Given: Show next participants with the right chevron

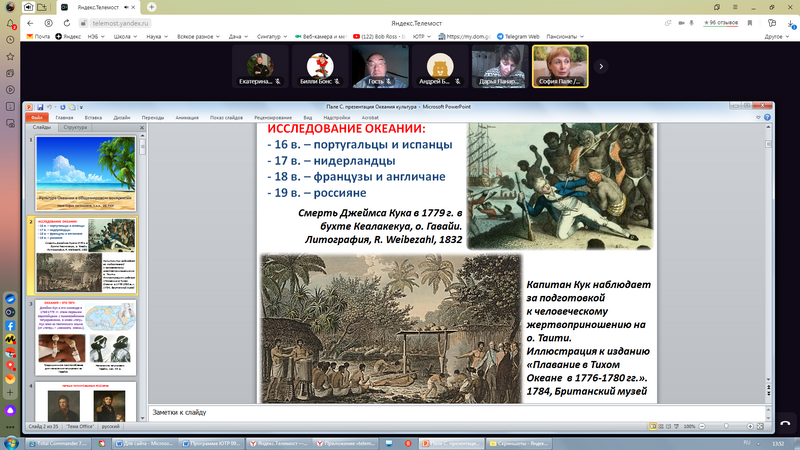Looking at the screenshot, I should tap(601, 66).
